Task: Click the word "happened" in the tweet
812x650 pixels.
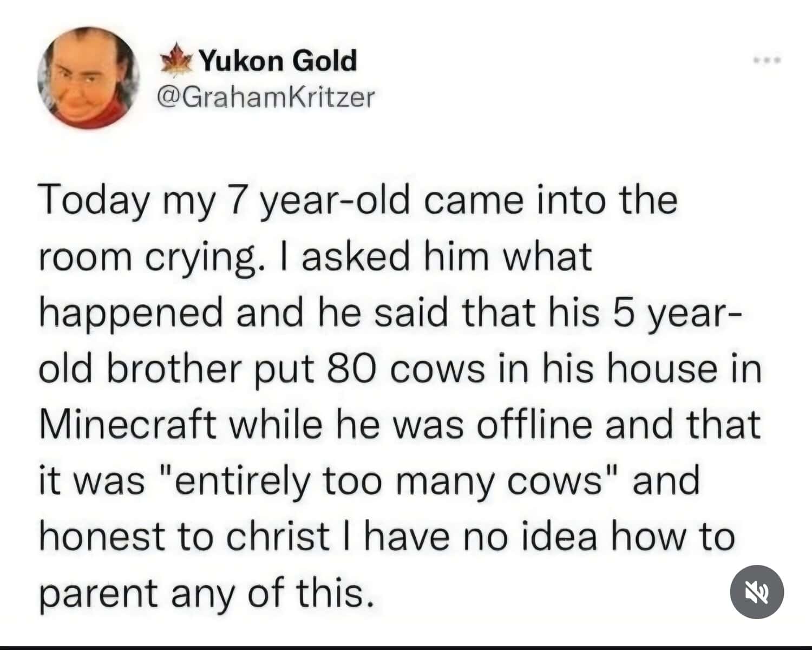Action: coord(131,313)
